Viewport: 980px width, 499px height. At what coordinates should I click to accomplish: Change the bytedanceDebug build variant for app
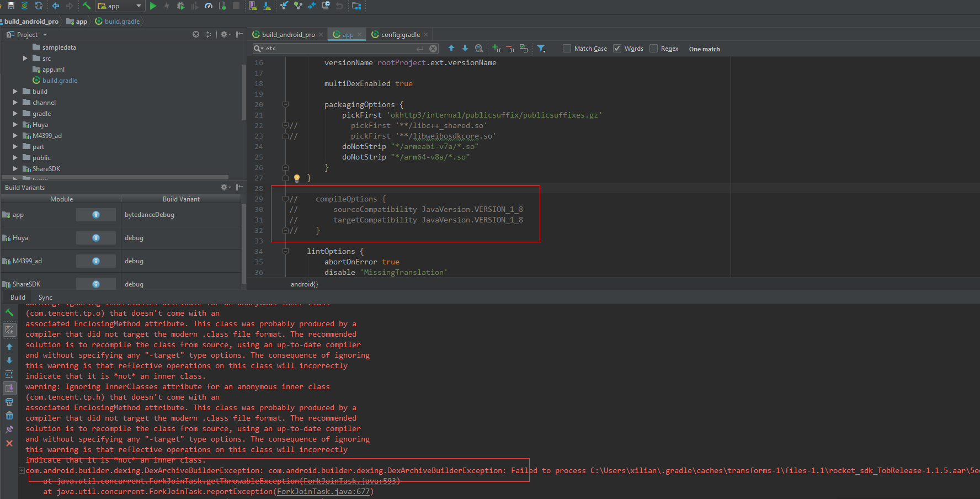click(180, 215)
